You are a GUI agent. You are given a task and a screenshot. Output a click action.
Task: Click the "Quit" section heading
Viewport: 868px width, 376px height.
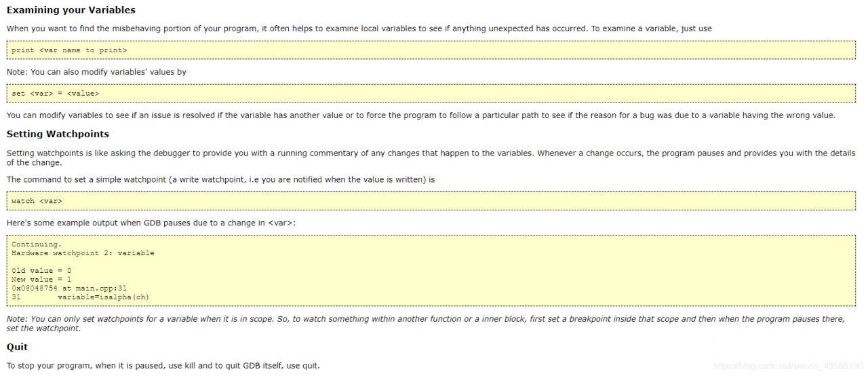(17, 347)
